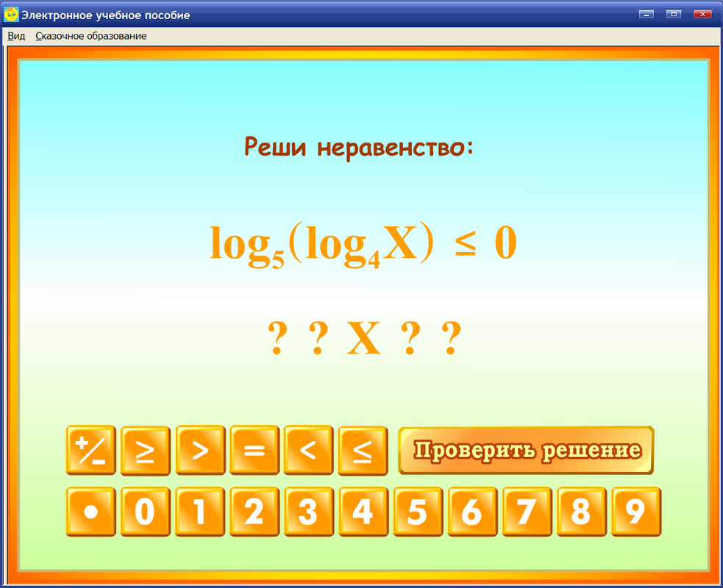723x588 pixels.
Task: Click the decimal point key
Action: pyautogui.click(x=91, y=512)
